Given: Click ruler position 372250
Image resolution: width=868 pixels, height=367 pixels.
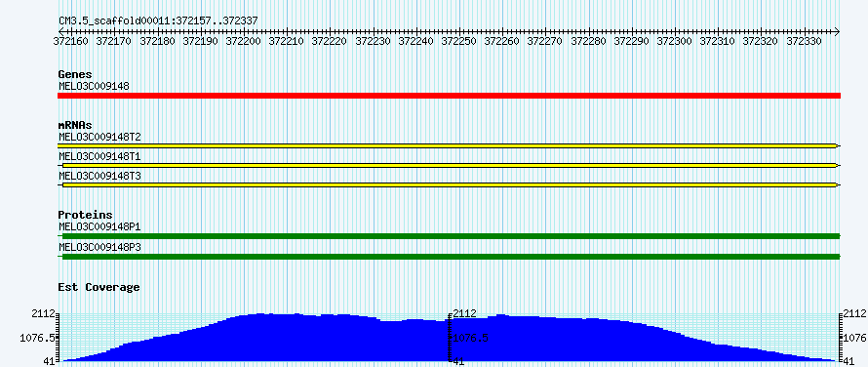Looking at the screenshot, I should (x=459, y=40).
